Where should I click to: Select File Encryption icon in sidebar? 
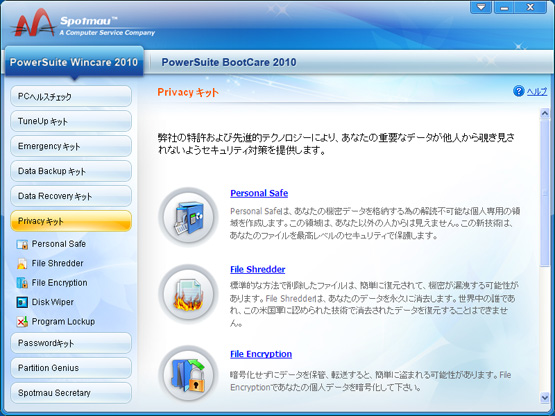pos(22,283)
